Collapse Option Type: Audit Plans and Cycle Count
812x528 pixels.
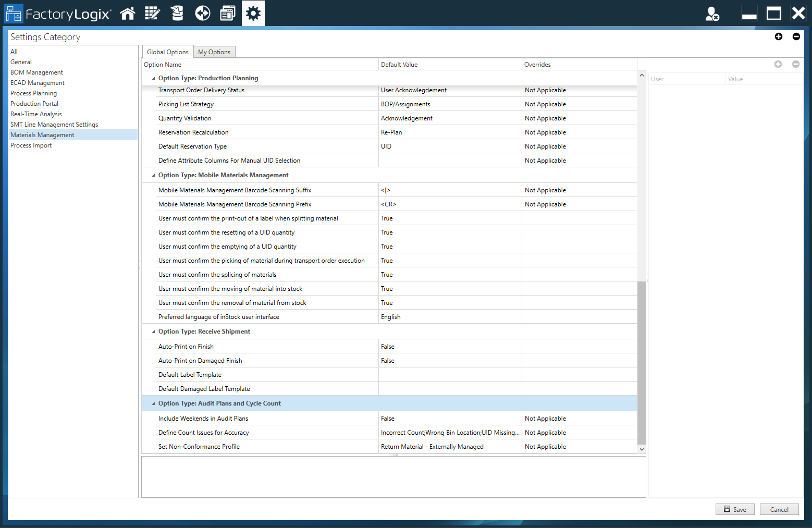point(153,403)
